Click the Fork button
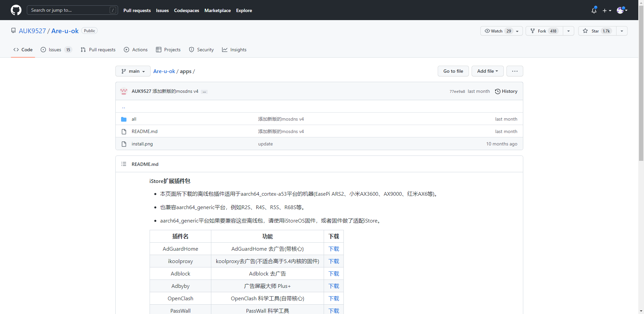 544,31
